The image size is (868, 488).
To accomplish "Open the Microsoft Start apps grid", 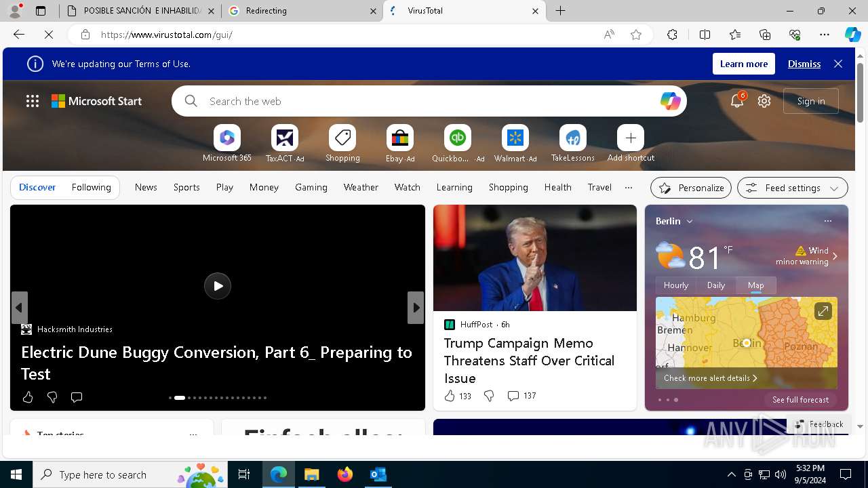I will pyautogui.click(x=33, y=101).
